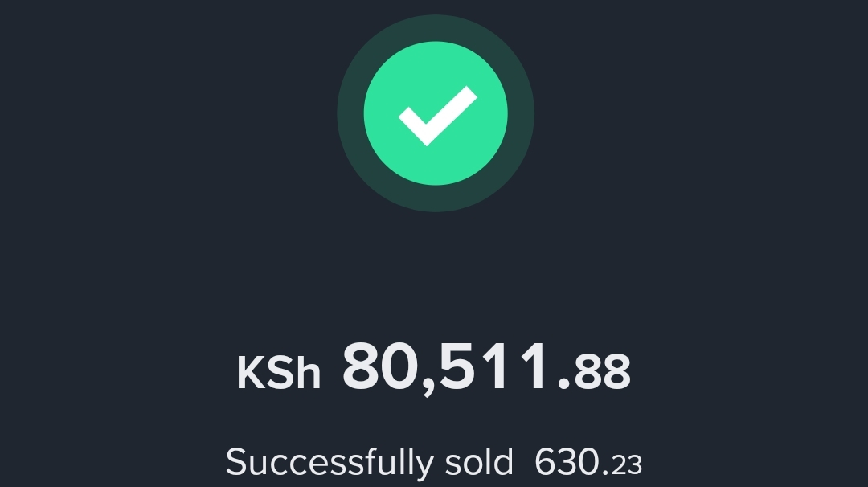This screenshot has width=868, height=487.
Task: Click the word sold
Action: [479, 462]
